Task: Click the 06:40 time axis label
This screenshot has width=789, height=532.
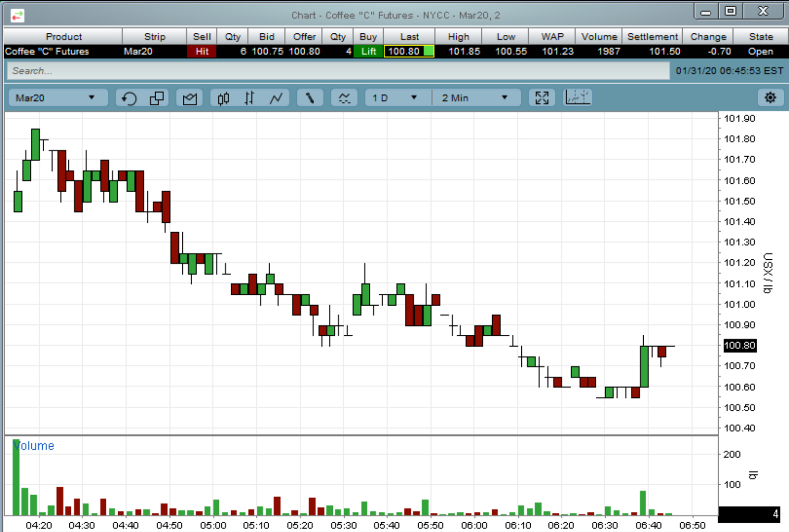Action: pos(648,525)
